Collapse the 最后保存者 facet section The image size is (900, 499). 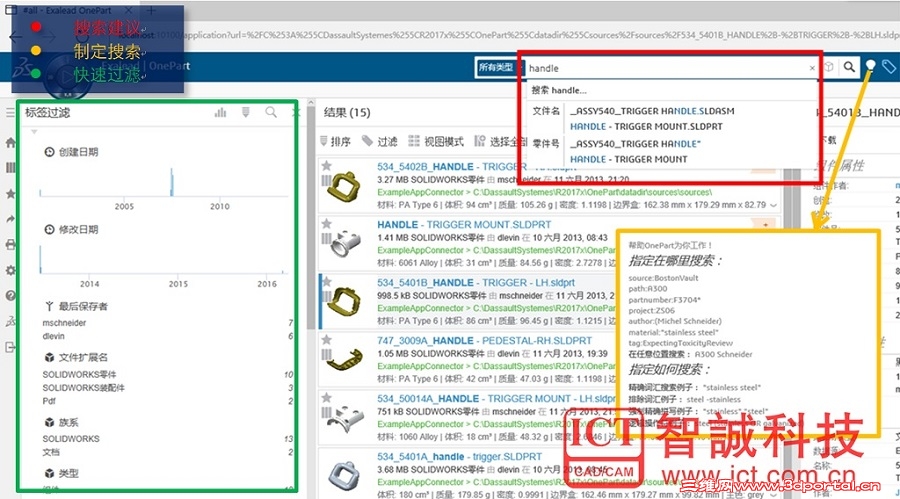(76, 306)
